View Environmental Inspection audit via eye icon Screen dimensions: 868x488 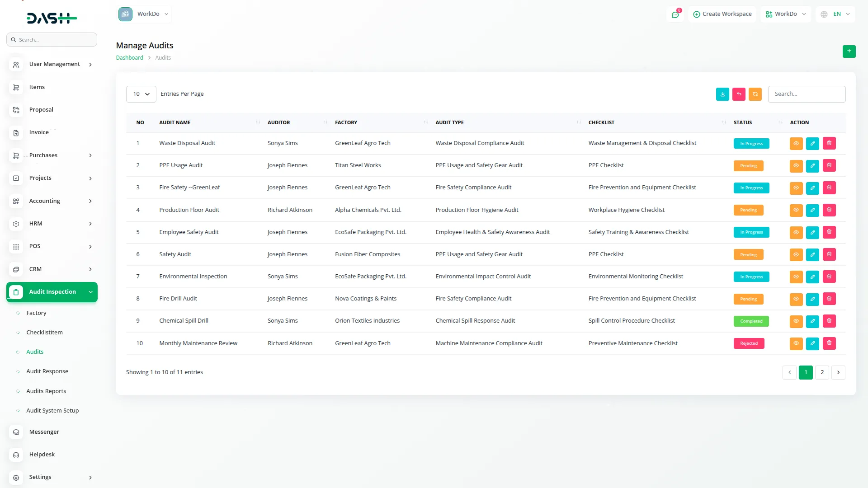pyautogui.click(x=796, y=277)
